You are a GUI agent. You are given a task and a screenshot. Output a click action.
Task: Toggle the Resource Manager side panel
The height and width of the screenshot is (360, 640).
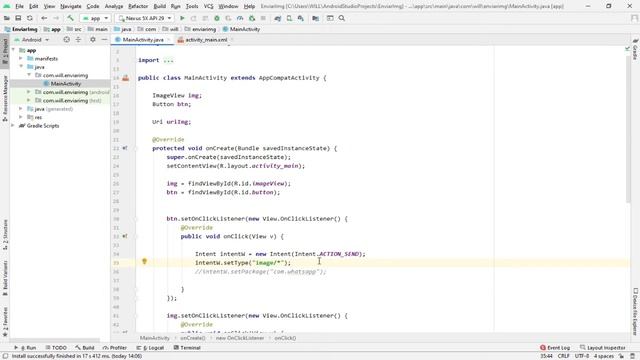click(5, 98)
